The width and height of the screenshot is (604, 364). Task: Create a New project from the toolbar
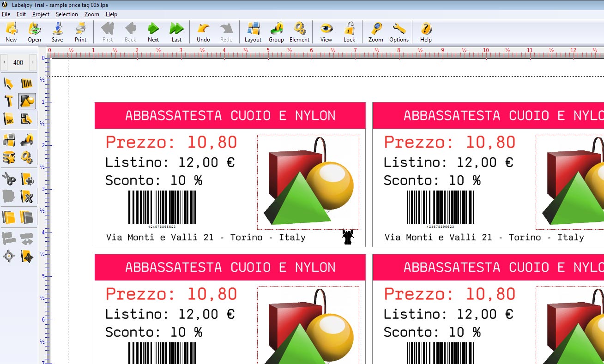11,32
